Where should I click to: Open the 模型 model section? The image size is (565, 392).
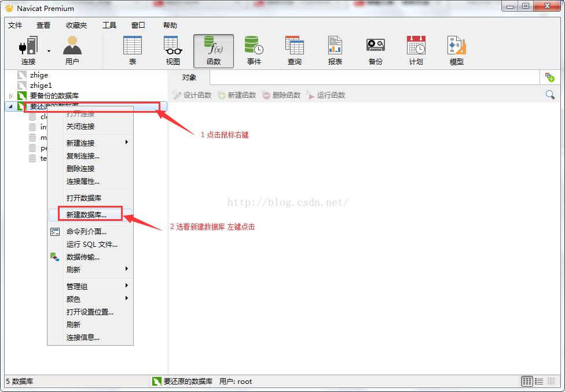pos(457,50)
